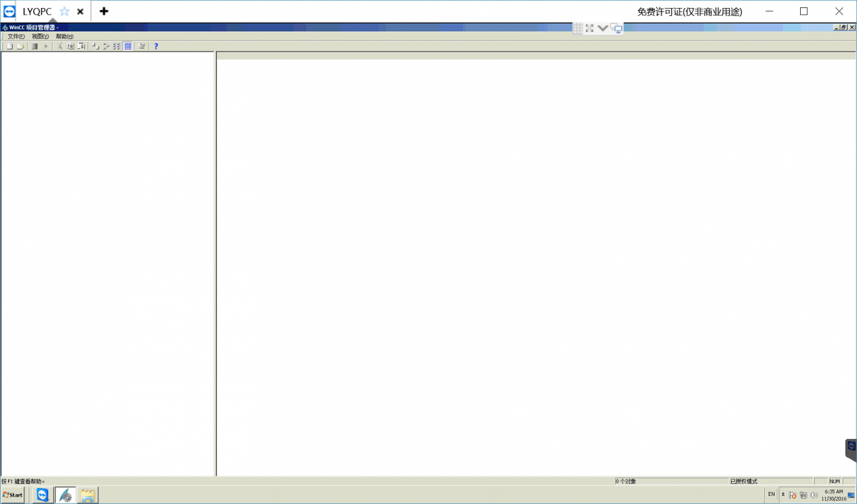Click the Activate runtime play icon
This screenshot has height=504, width=857.
[46, 46]
